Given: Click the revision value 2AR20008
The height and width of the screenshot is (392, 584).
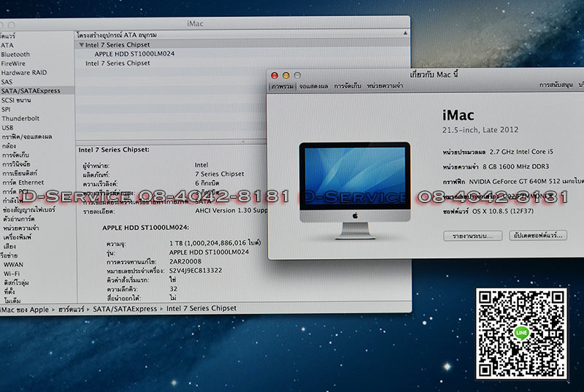Looking at the screenshot, I should click(x=185, y=262).
